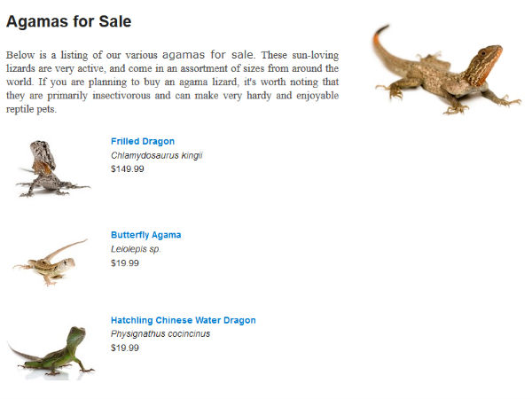The width and height of the screenshot is (532, 399).
Task: Click the $149.99 Frilled Dragon price
Action: pos(128,168)
